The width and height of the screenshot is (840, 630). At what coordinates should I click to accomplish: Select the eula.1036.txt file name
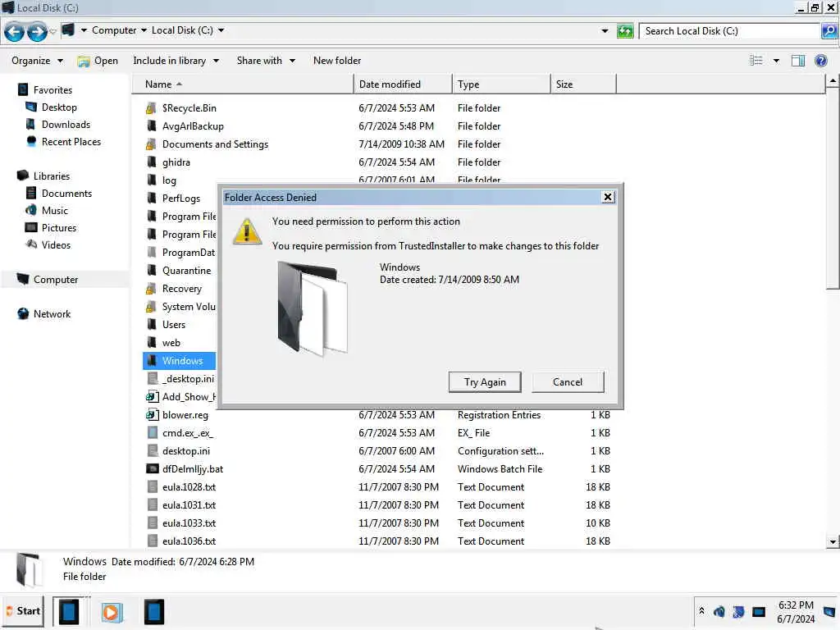point(189,541)
